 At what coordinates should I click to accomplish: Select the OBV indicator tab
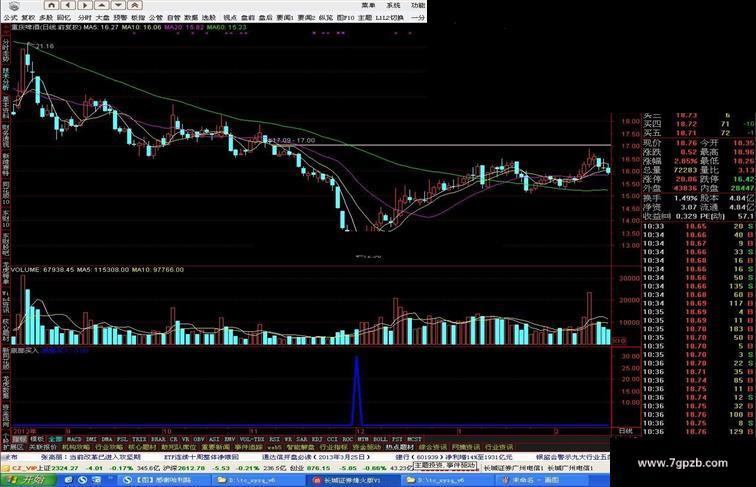[x=199, y=439]
